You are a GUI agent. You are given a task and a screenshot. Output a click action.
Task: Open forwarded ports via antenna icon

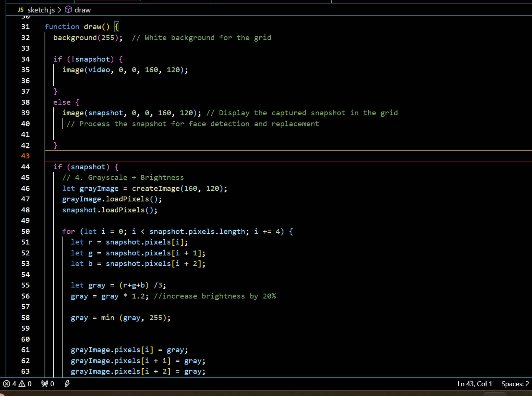click(45, 384)
